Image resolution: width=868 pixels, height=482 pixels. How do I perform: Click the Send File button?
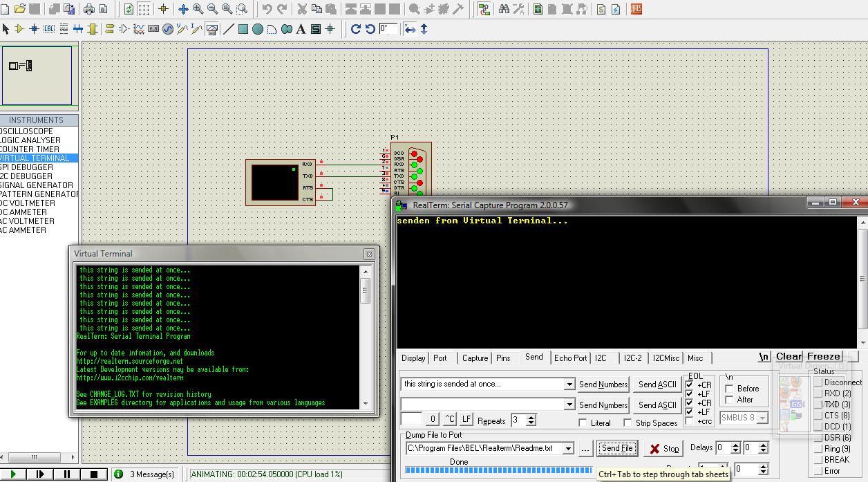(x=616, y=448)
